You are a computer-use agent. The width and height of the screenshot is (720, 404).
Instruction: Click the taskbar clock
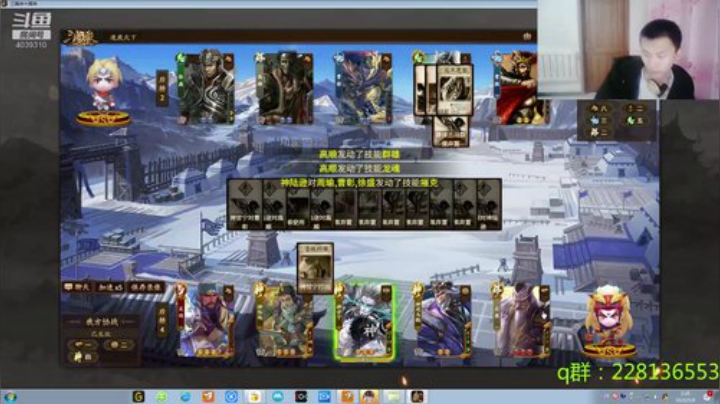pos(685,397)
